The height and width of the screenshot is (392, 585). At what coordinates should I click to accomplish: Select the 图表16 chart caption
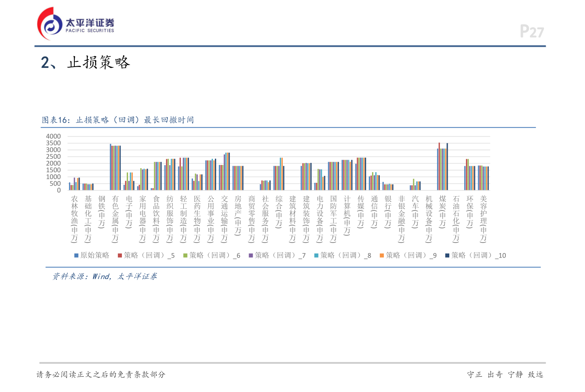pyautogui.click(x=117, y=119)
